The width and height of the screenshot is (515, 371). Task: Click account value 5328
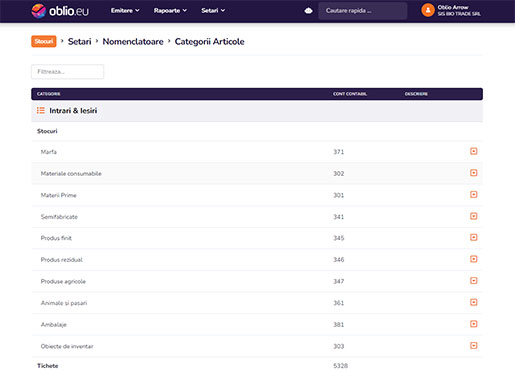(x=340, y=366)
